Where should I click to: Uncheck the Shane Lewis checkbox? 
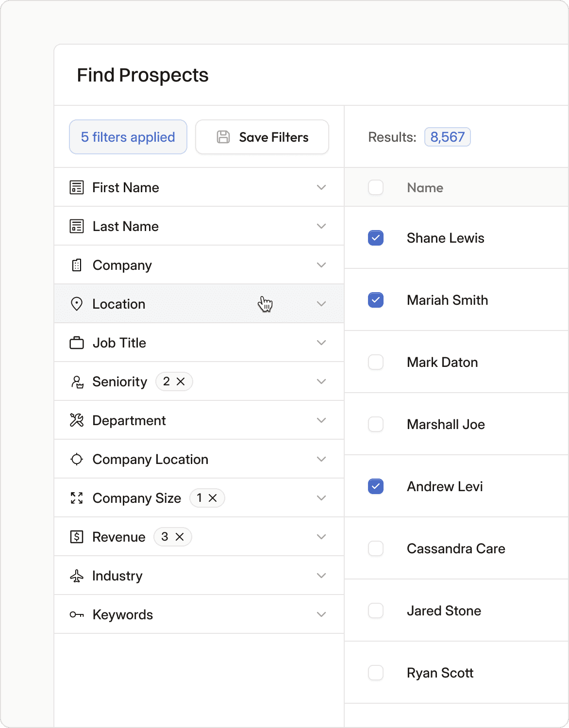point(376,238)
